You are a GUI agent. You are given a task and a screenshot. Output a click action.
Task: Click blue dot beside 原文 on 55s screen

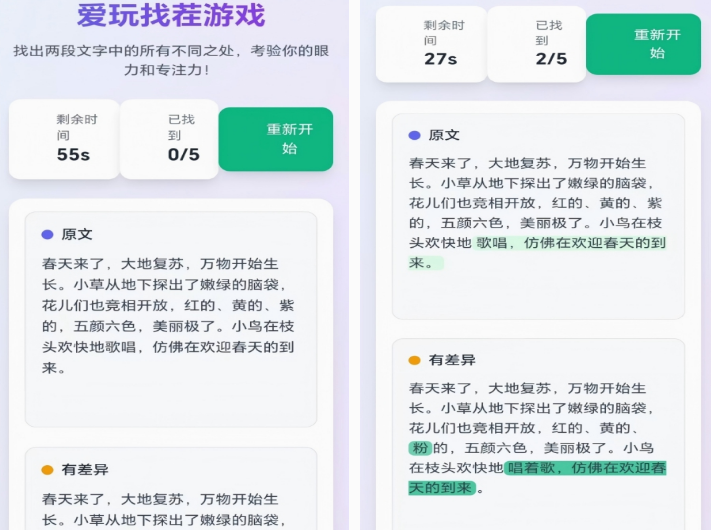pos(47,234)
